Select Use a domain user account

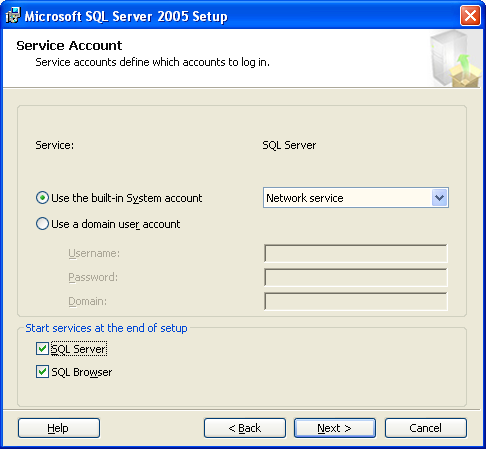(x=42, y=224)
